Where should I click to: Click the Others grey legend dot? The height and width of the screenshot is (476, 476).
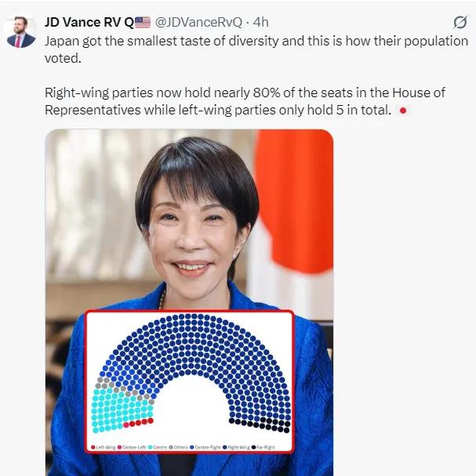(171, 447)
